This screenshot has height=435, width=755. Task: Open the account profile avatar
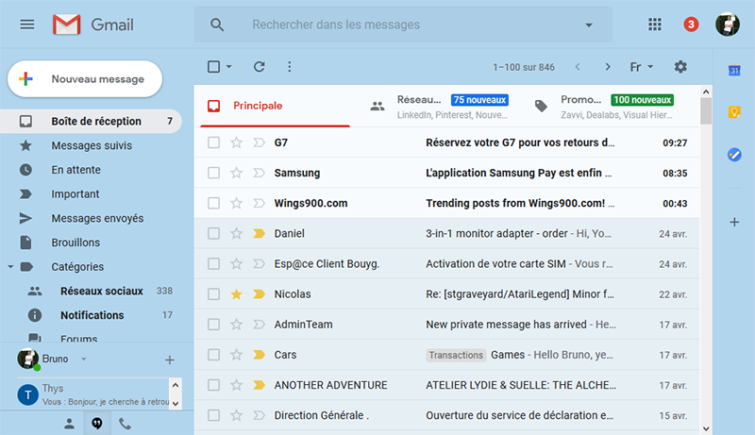coord(727,24)
